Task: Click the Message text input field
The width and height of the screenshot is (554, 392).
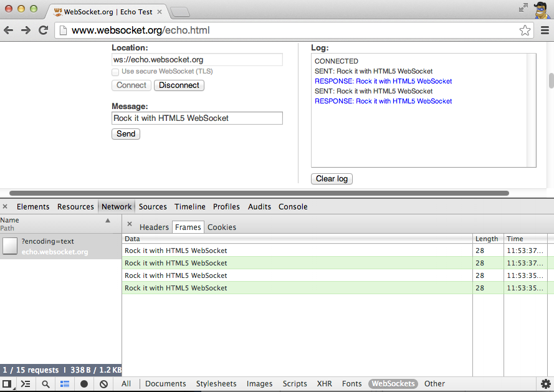Action: click(x=197, y=118)
